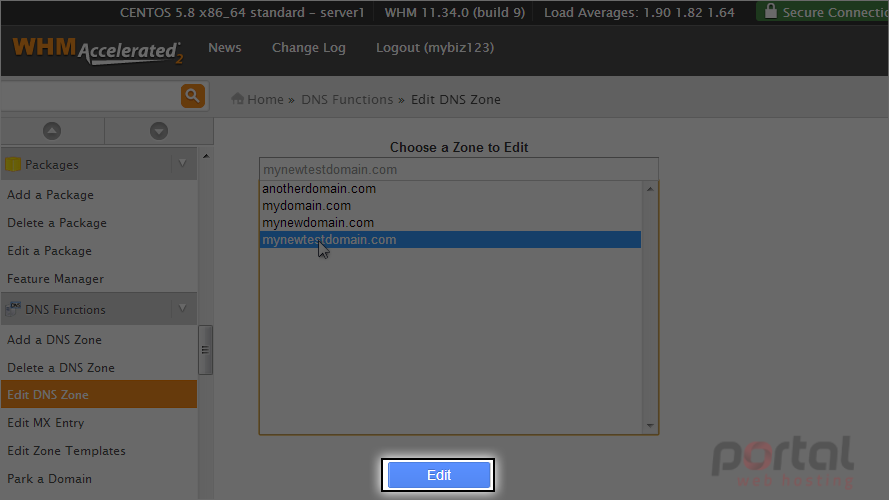Click the sidebar scroll-up circle arrow
This screenshot has height=500, width=889.
click(x=52, y=131)
